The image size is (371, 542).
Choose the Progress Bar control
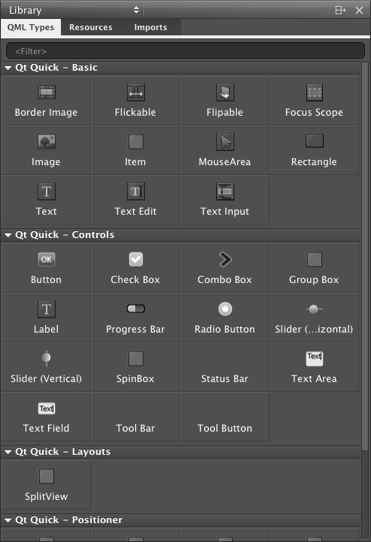[136, 318]
